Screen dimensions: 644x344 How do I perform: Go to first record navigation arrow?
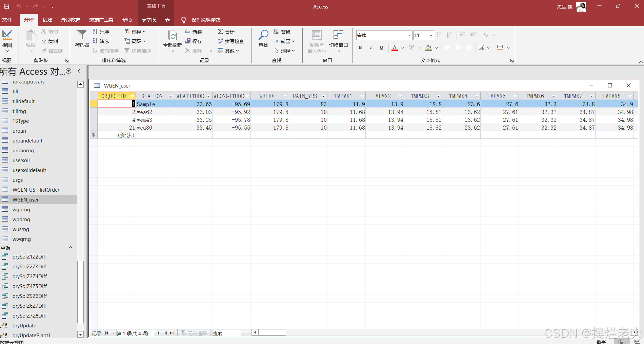[106, 333]
